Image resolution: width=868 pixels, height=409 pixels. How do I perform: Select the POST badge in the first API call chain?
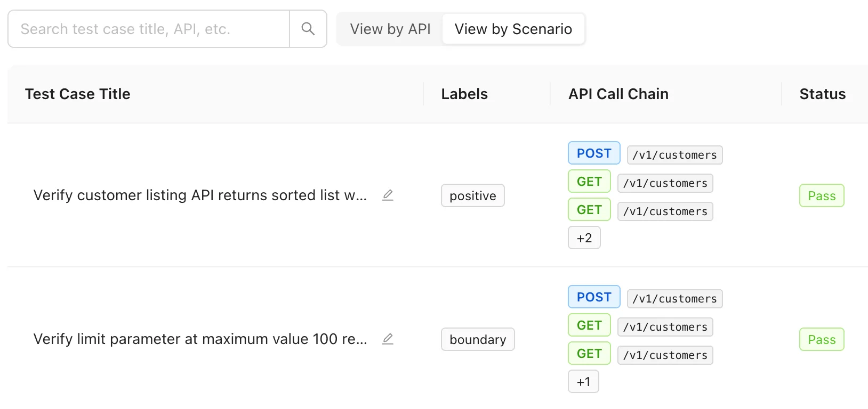click(x=593, y=153)
